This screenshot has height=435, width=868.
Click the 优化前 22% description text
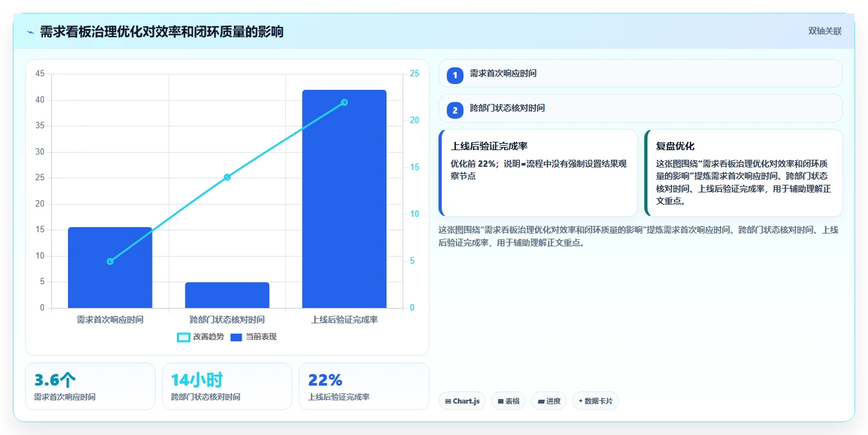538,169
